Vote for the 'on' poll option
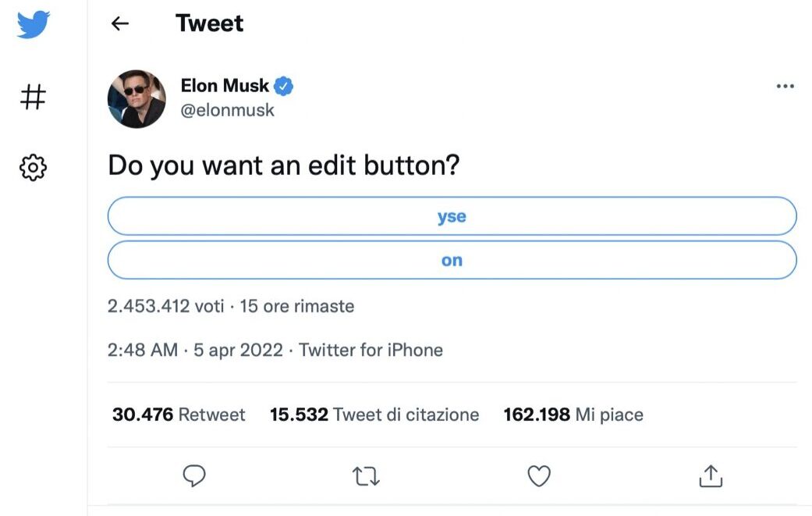 [x=451, y=260]
